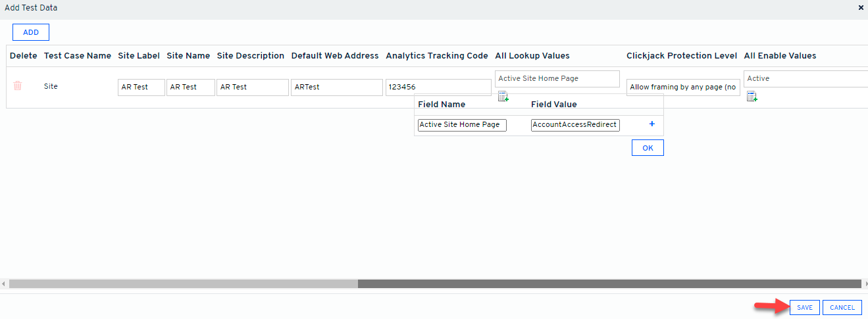This screenshot has height=319, width=868.
Task: Confirm lookup field with OK button
Action: coord(648,148)
